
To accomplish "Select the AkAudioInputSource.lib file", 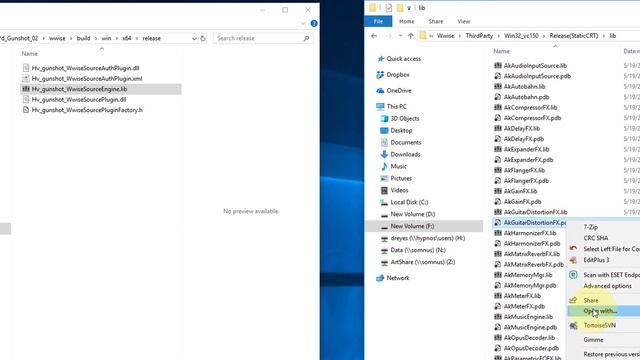I will tap(535, 66).
